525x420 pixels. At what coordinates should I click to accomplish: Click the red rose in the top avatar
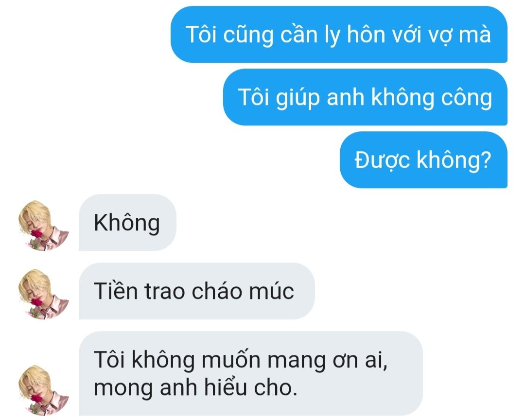pyautogui.click(x=36, y=234)
